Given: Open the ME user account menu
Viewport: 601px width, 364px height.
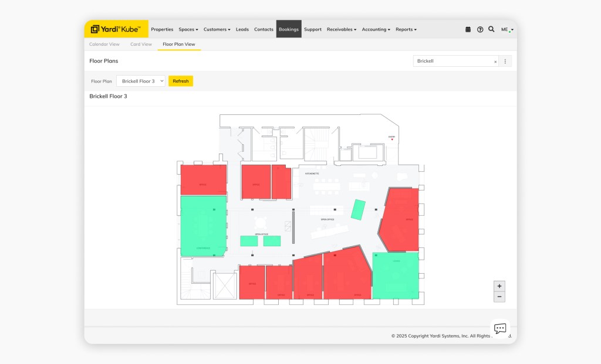Looking at the screenshot, I should (507, 29).
